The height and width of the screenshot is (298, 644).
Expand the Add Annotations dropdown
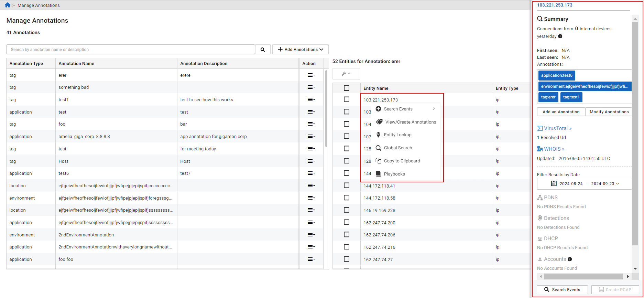[301, 50]
